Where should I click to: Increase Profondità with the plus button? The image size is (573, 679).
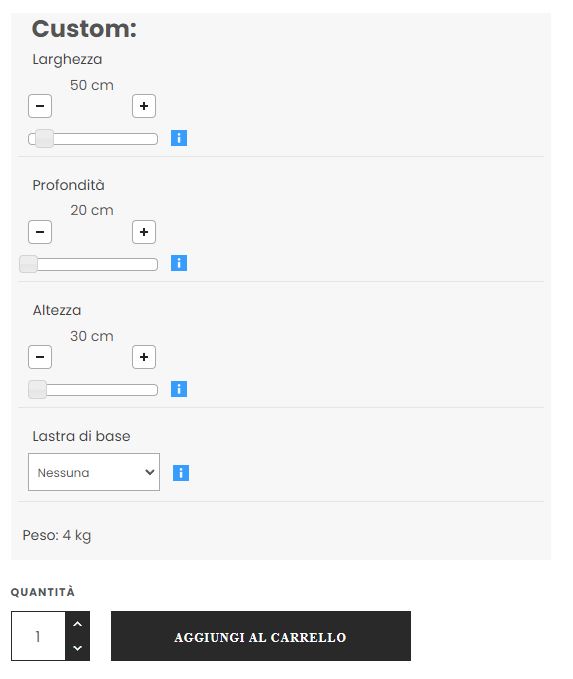[144, 232]
